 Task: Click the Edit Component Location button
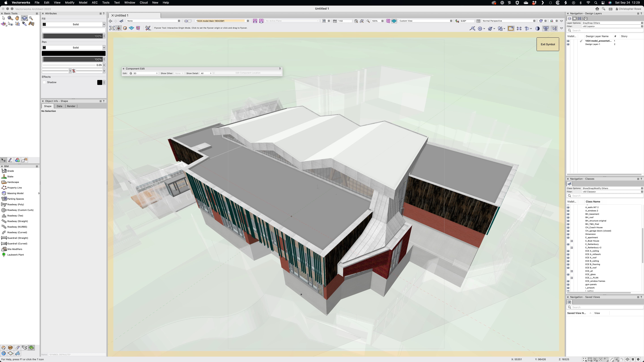pos(248,73)
